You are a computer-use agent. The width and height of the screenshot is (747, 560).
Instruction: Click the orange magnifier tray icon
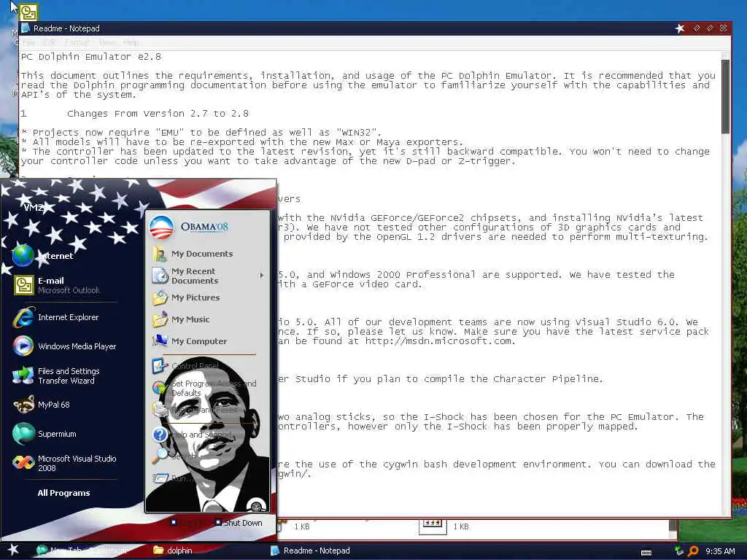coord(693,551)
